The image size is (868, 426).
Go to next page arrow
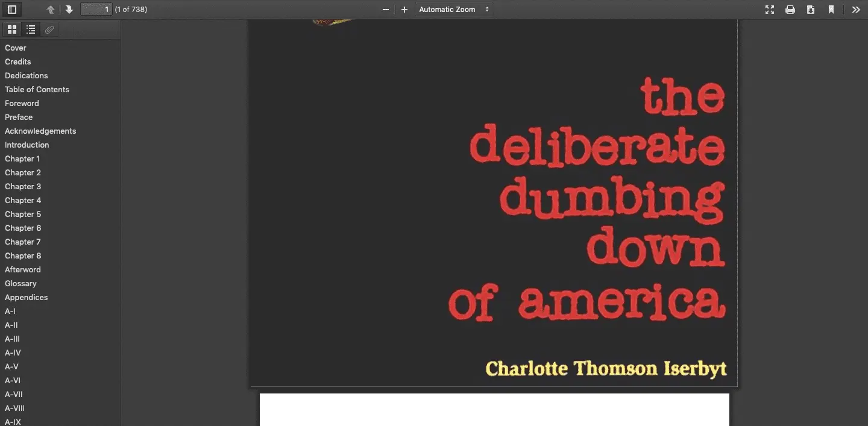(x=69, y=10)
